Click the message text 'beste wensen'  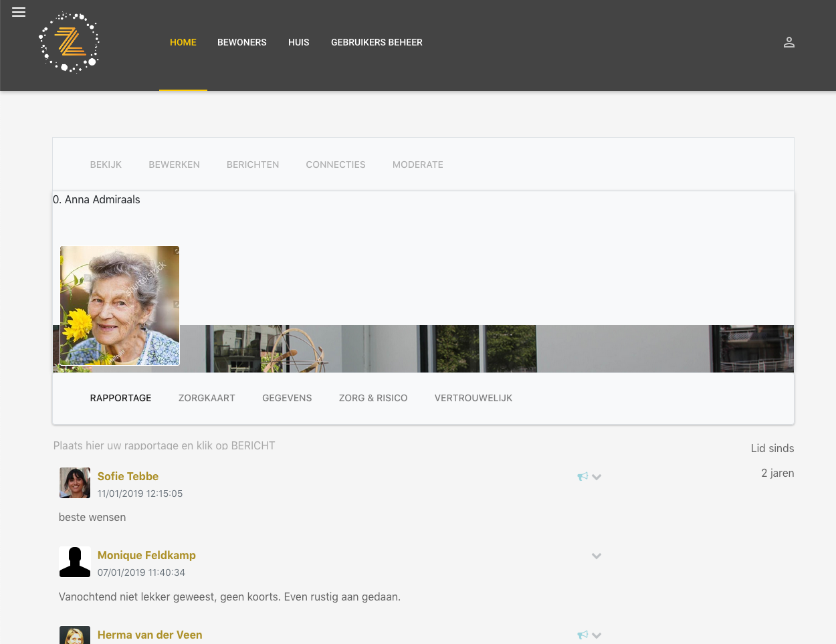(92, 517)
